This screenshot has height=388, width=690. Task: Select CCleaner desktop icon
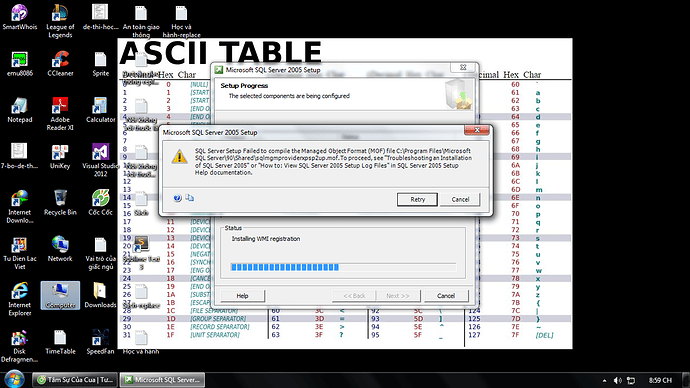point(60,64)
